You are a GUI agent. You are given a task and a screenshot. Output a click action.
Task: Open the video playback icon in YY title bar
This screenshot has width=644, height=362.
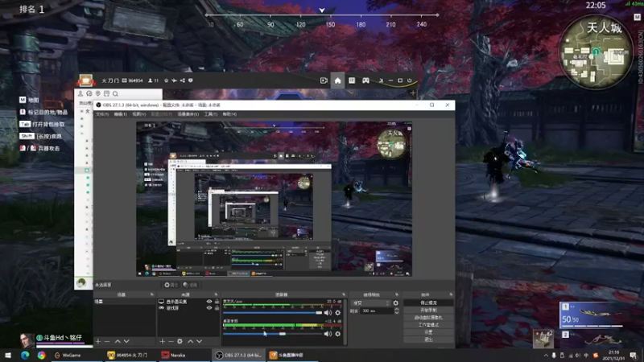point(324,81)
